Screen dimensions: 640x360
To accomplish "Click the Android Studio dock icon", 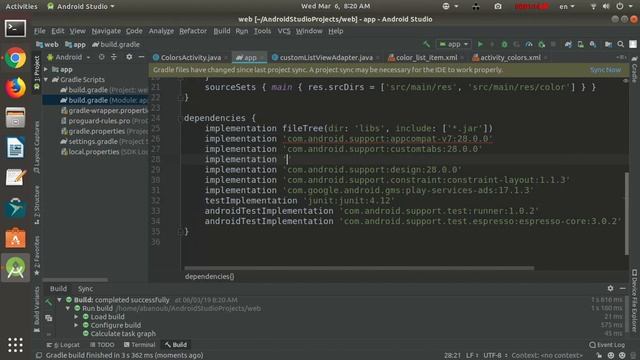I will pos(16,268).
